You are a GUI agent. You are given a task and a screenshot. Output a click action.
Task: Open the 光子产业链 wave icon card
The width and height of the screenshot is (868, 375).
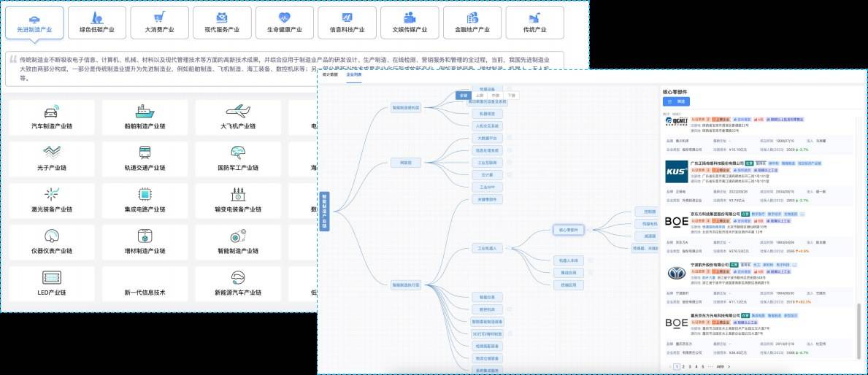pyautogui.click(x=52, y=159)
